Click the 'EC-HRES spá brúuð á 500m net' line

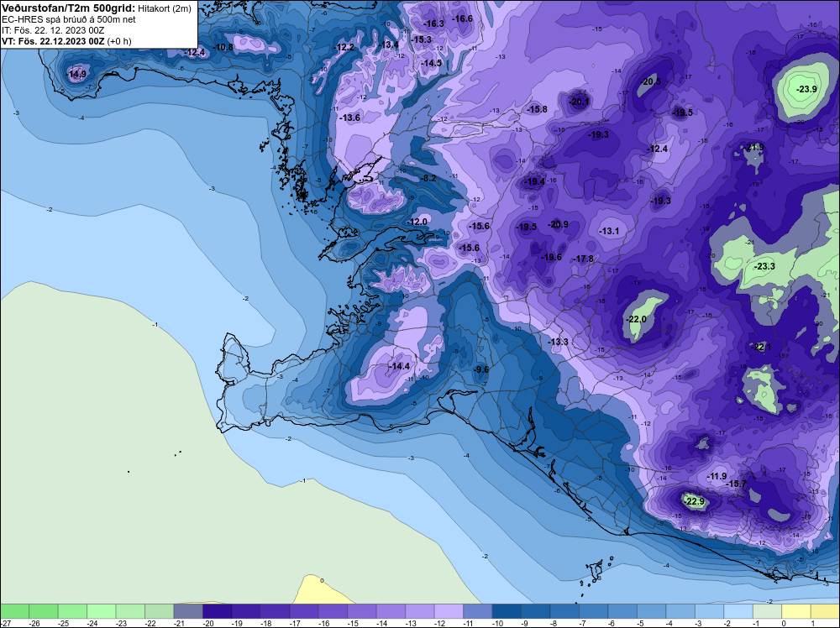click(x=69, y=19)
